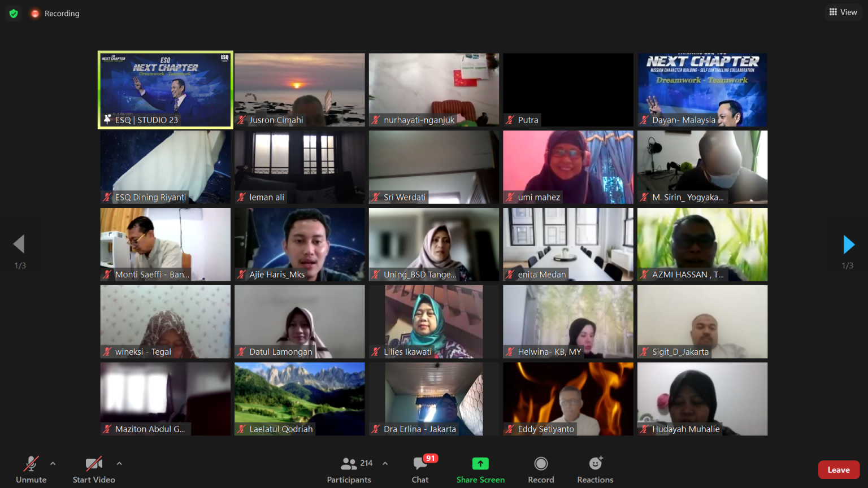Go to next page of video gallery
This screenshot has height=488, width=868.
pyautogui.click(x=848, y=245)
